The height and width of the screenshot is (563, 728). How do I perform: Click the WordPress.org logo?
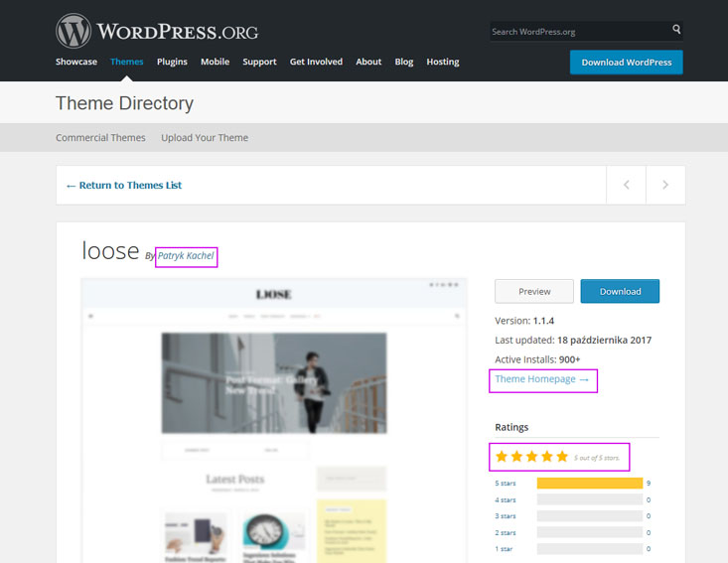point(157,31)
